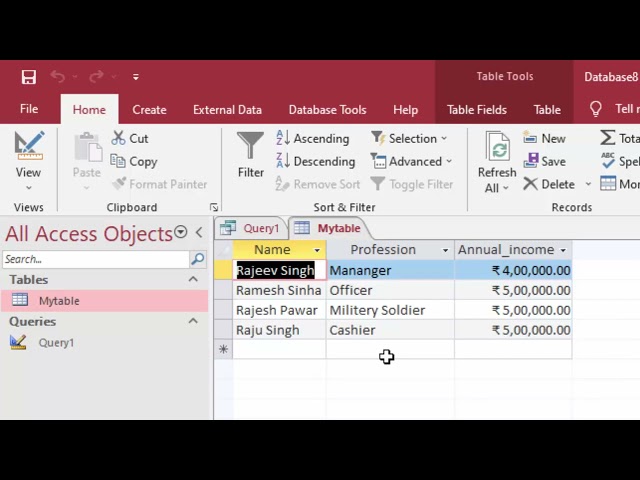Viewport: 640px width, 480px height.
Task: Click the Rajeev Singh cell
Action: [x=279, y=270]
